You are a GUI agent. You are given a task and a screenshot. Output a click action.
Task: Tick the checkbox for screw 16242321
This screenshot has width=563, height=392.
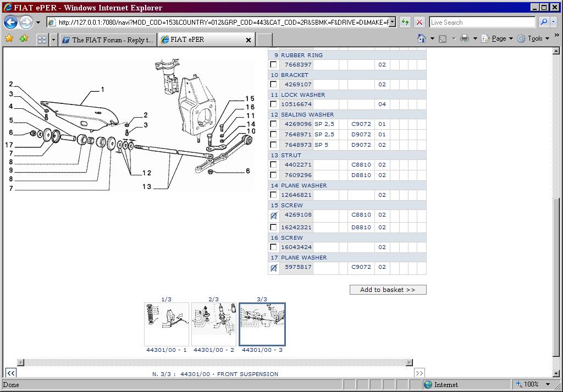(x=274, y=227)
